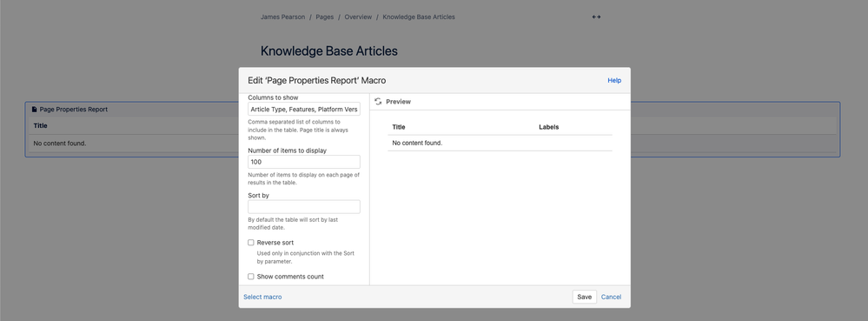Cancel the macro edit dialog
This screenshot has height=321, width=868.
611,297
